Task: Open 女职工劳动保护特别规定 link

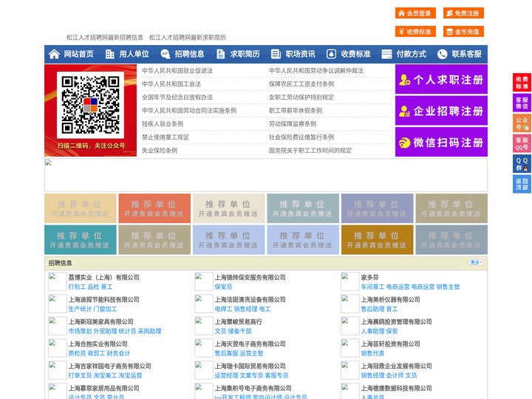Action: (x=301, y=98)
